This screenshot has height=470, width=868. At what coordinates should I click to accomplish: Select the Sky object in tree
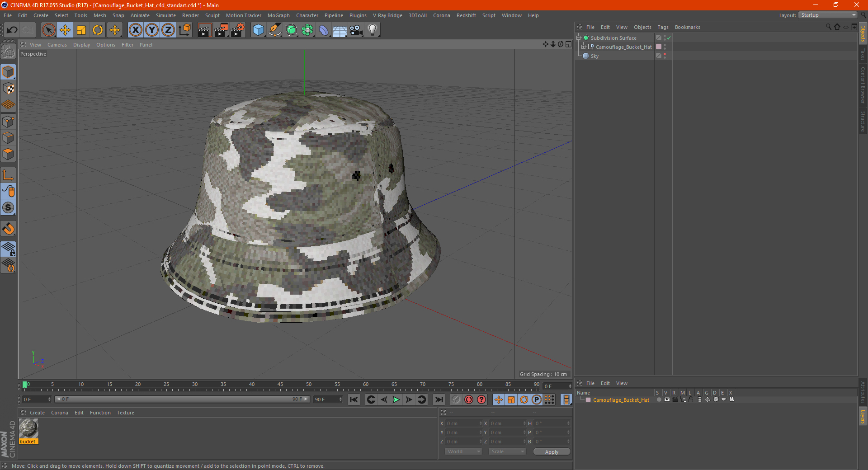pos(594,56)
